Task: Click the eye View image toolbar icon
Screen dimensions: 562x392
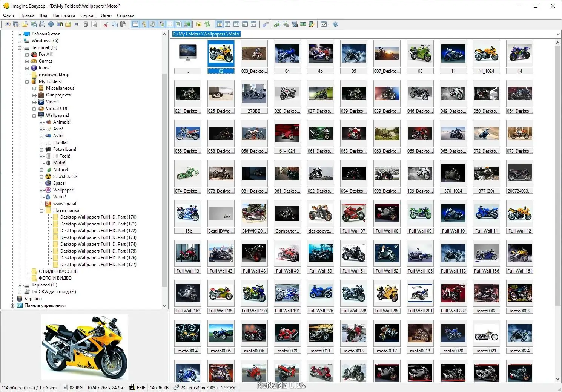Action: pyautogui.click(x=8, y=24)
